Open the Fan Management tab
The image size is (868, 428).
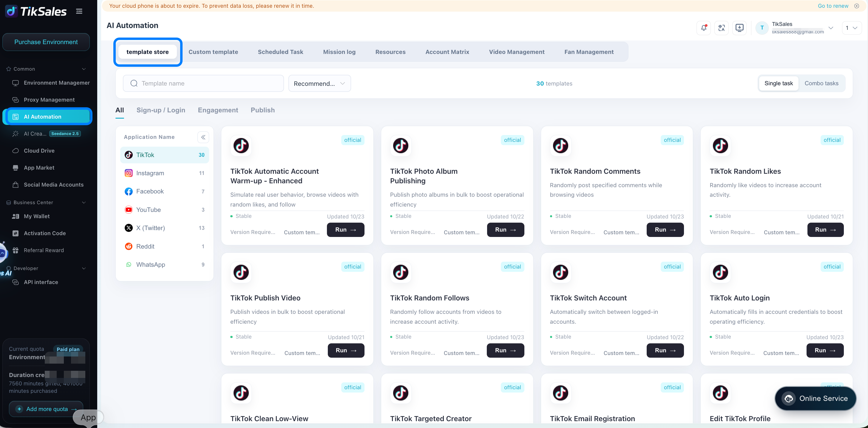(589, 52)
